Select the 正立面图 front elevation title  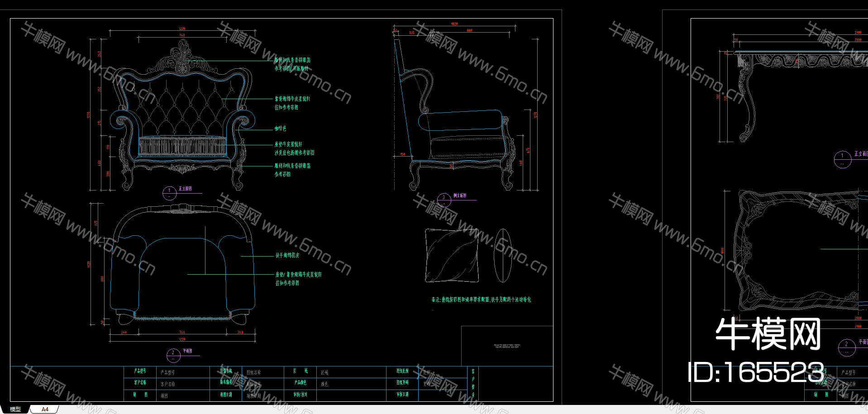185,189
